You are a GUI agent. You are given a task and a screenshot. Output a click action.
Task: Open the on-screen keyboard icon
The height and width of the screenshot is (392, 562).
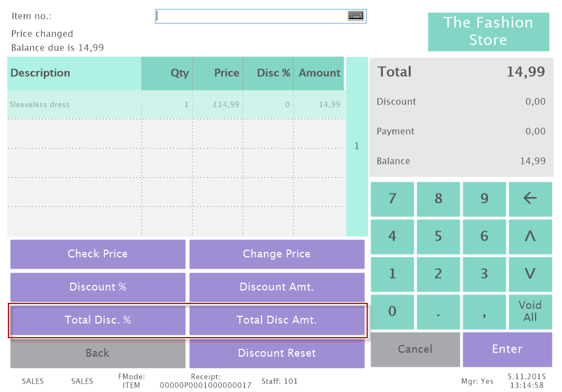click(356, 16)
